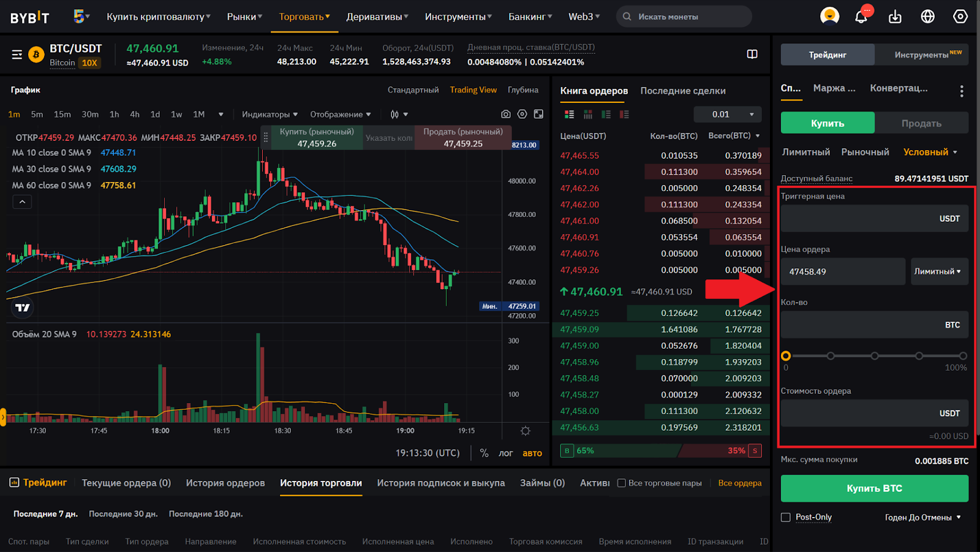Open the История ордеров tab
This screenshot has height=552, width=980.
(x=225, y=483)
